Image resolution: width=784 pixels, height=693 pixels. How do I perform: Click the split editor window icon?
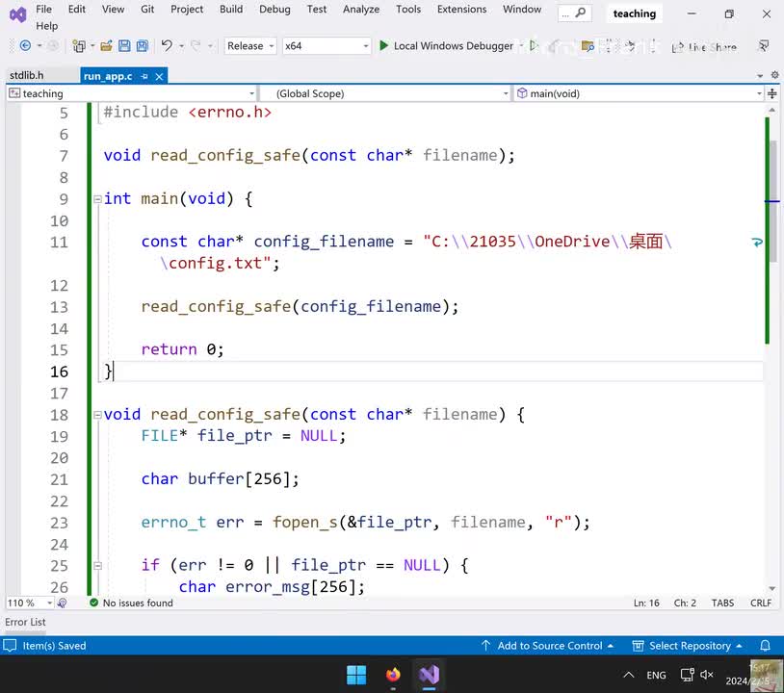[772, 93]
